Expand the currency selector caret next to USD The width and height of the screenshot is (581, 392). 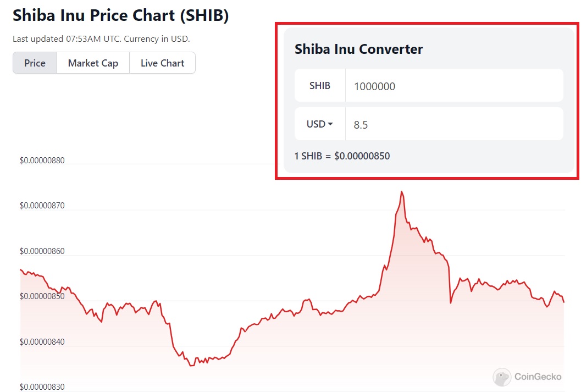coord(329,124)
